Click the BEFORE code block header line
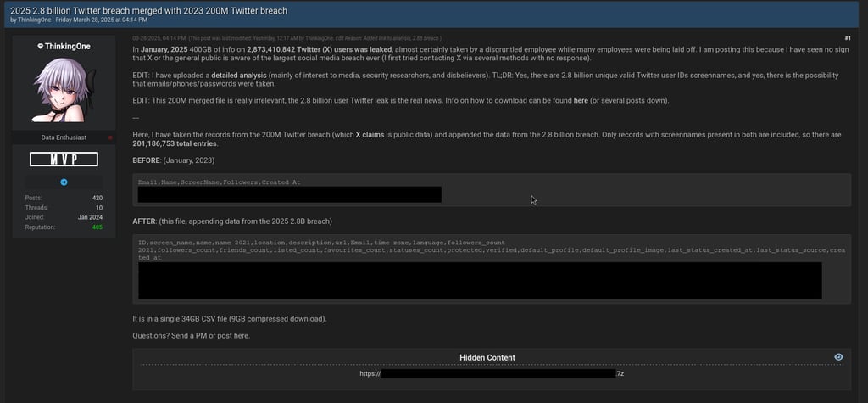The image size is (868, 403). [x=220, y=182]
